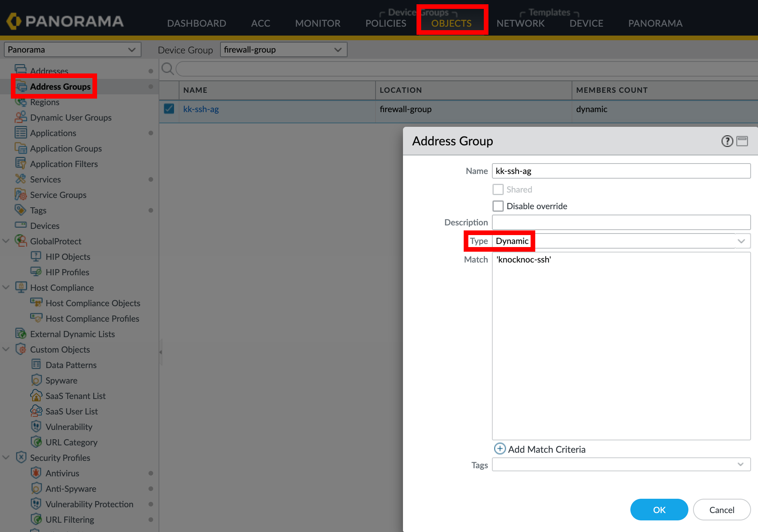Click the help question mark icon
The height and width of the screenshot is (532, 758).
point(727,141)
